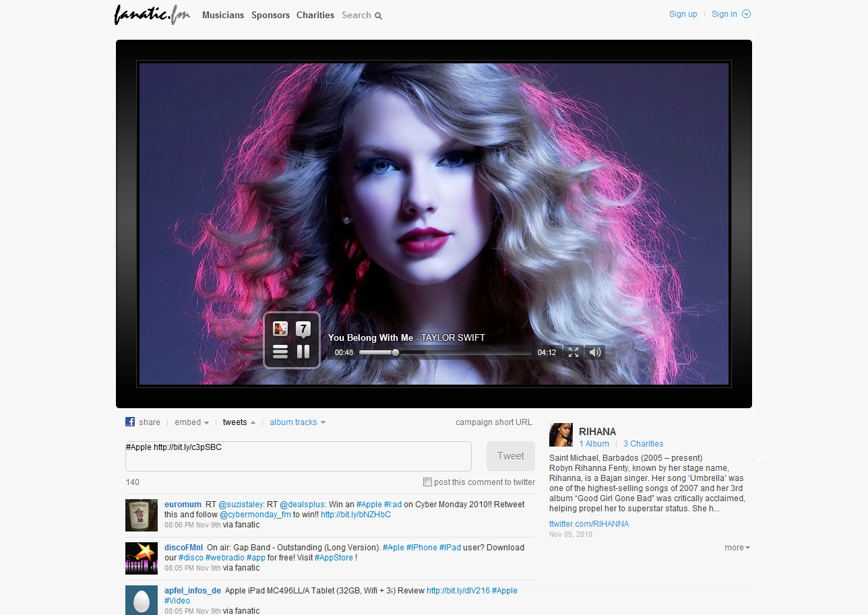This screenshot has width=868, height=615.
Task: Click into the tweet text box
Action: (x=299, y=456)
